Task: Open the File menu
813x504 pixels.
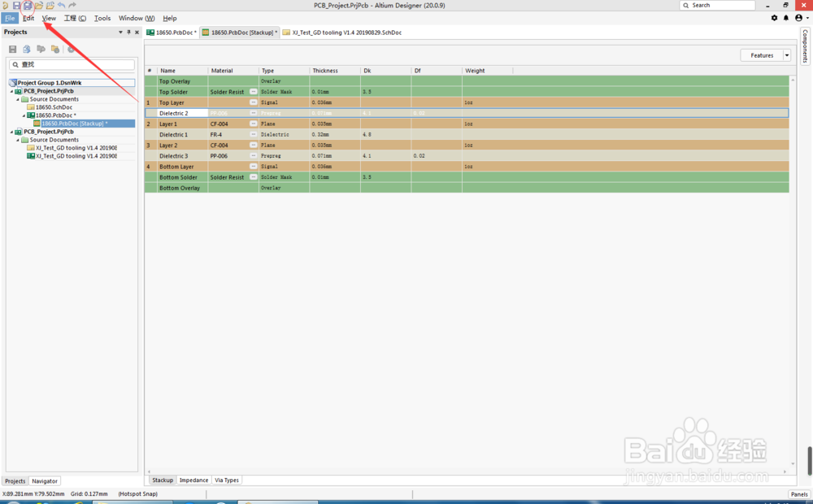Action: point(10,18)
